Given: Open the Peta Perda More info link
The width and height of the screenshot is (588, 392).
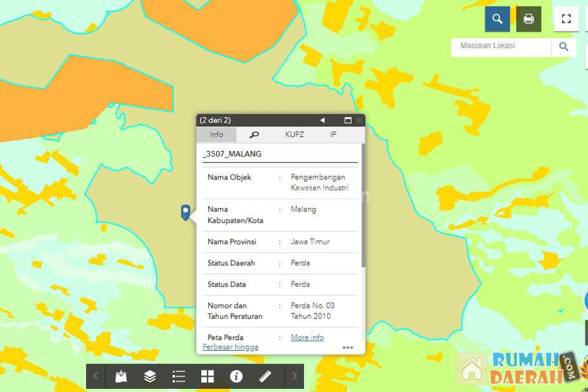Looking at the screenshot, I should click(x=307, y=337).
